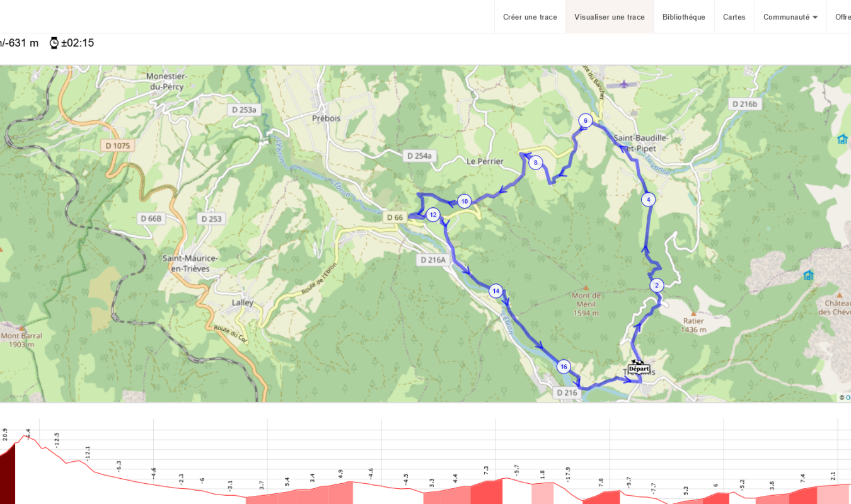Click the Ratier 1436 m peak icon
This screenshot has width=851, height=504.
(x=693, y=313)
